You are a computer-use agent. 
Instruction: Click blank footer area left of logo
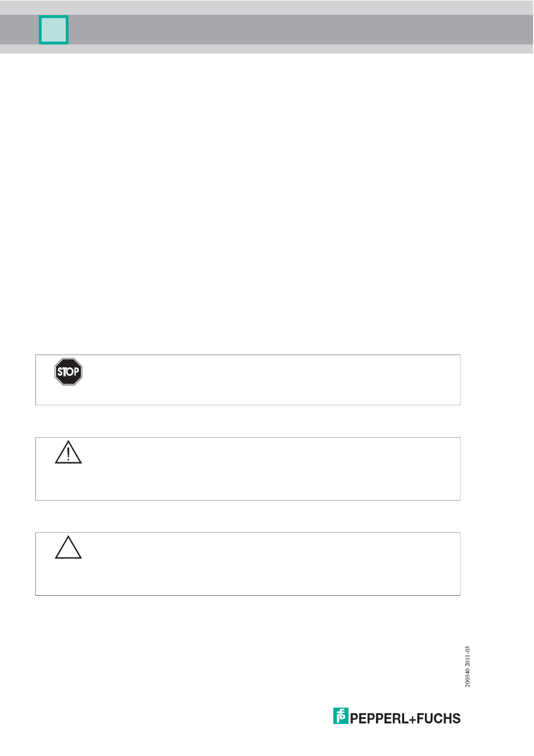169,716
